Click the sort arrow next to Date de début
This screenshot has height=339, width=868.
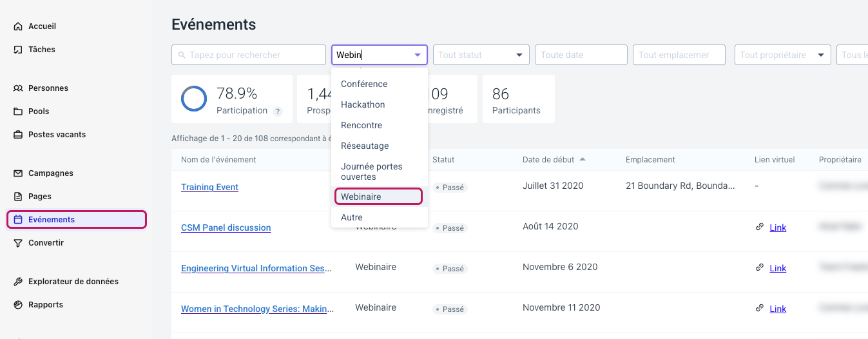click(x=583, y=159)
